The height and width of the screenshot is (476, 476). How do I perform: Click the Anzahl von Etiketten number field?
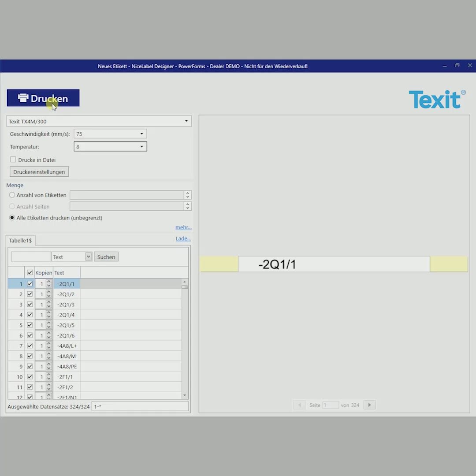126,195
